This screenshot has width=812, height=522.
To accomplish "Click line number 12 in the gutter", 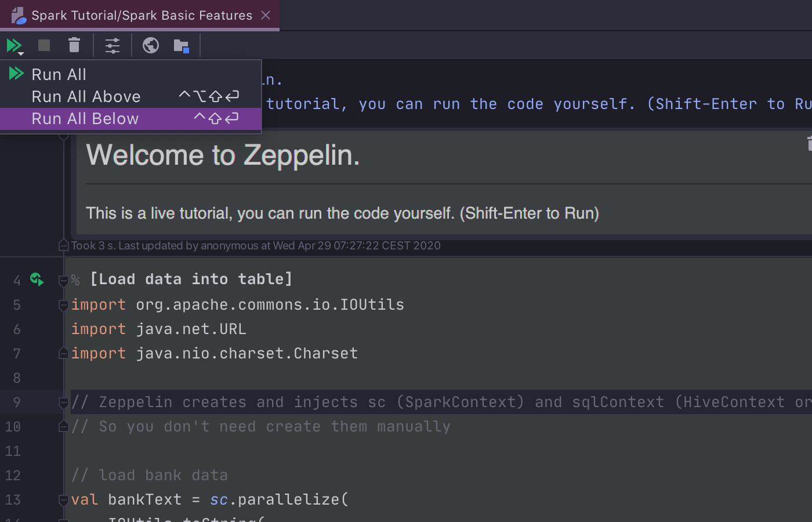I will point(13,476).
